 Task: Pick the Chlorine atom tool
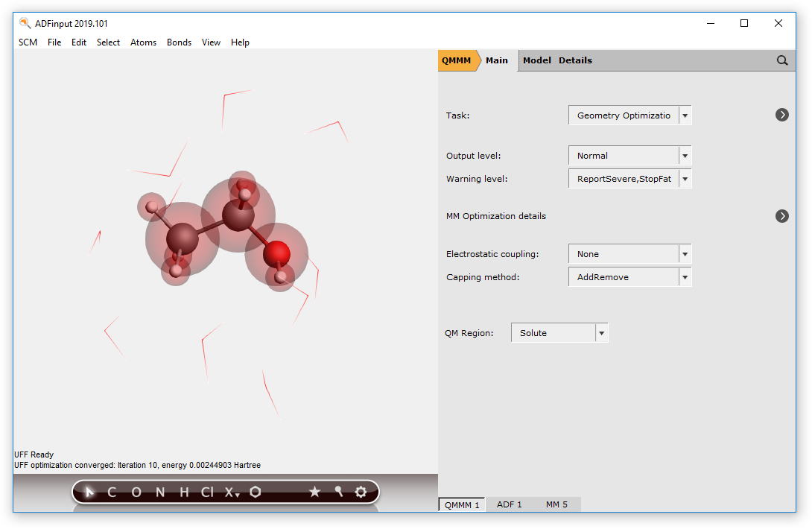(207, 492)
